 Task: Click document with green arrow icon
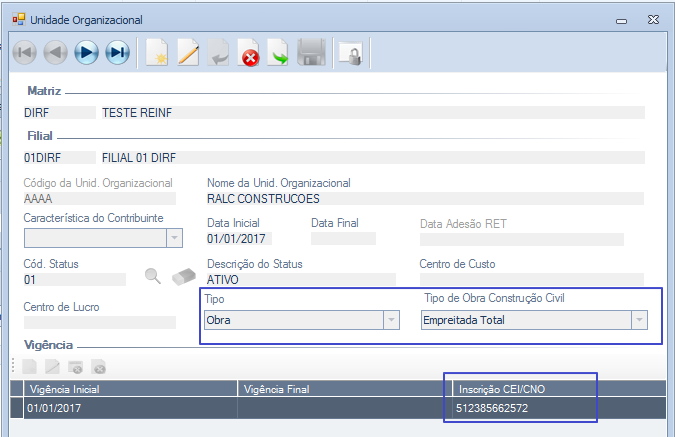click(x=278, y=53)
